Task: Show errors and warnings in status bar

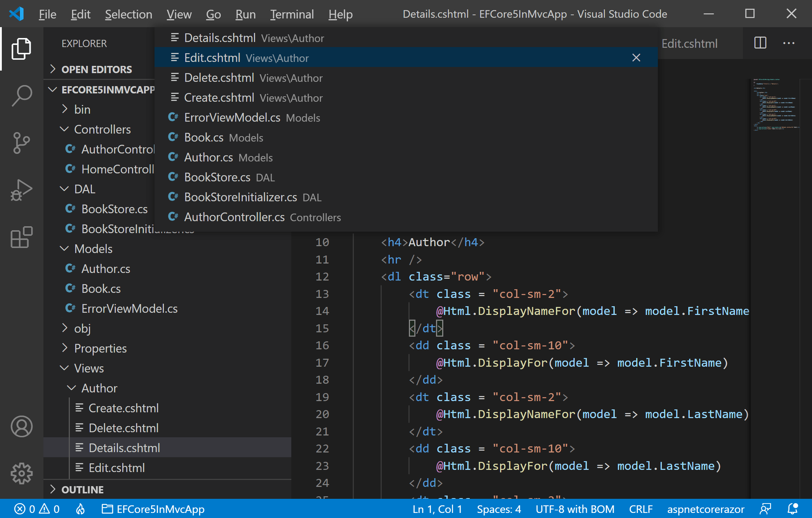Action: coord(36,509)
